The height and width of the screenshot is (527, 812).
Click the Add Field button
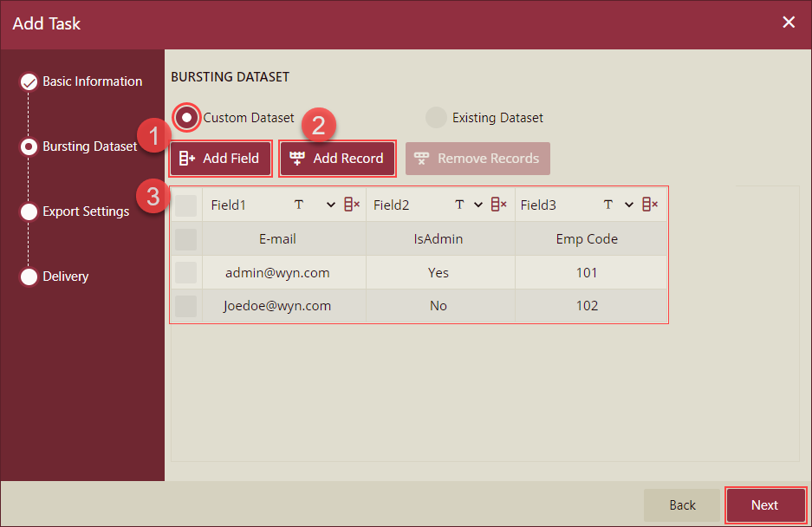(220, 159)
